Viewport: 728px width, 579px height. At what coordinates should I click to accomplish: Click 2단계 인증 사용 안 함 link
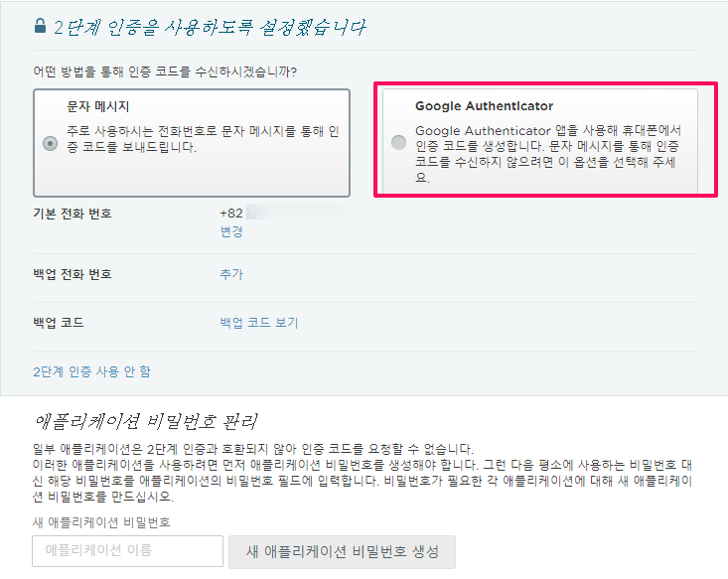(92, 371)
